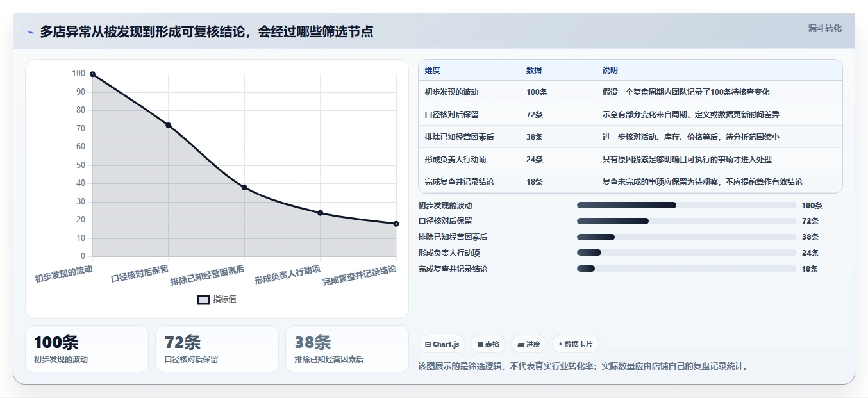The height and width of the screenshot is (398, 868).
Task: Click the description starting 假设一个复盘周期内
Action: click(x=686, y=92)
